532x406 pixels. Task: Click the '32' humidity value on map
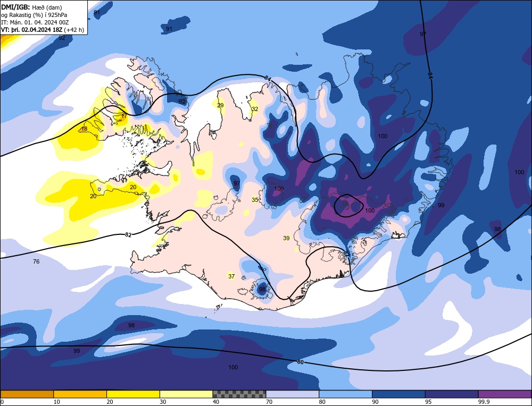pyautogui.click(x=255, y=109)
